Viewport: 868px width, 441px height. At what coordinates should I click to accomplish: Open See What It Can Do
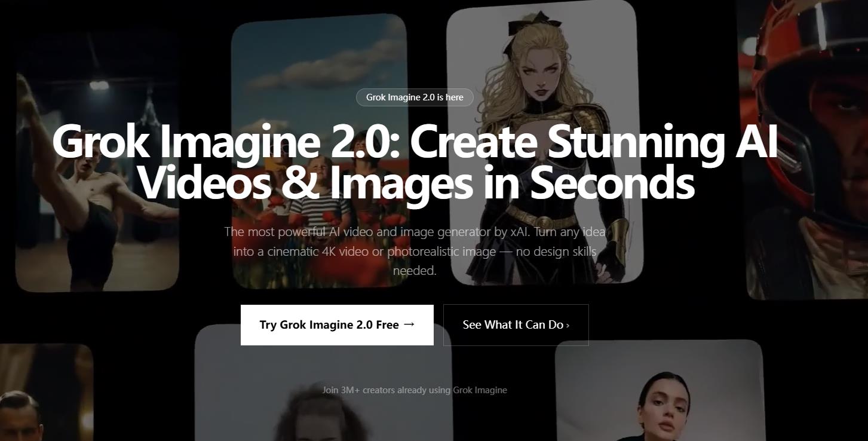515,325
